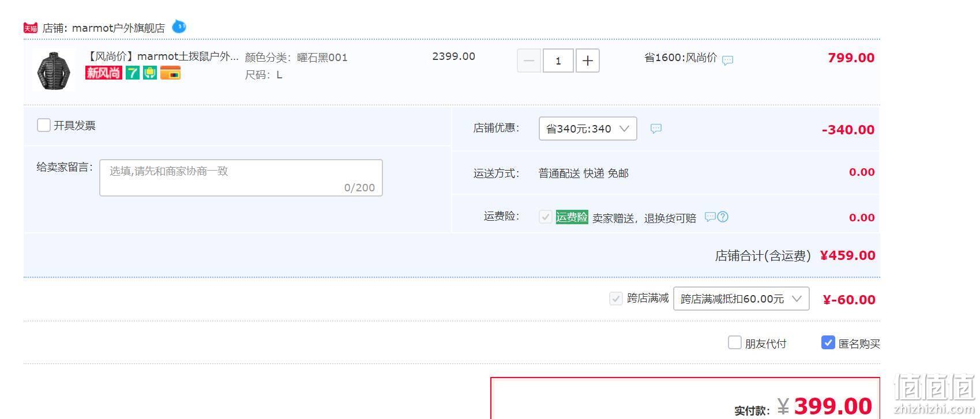The image size is (980, 419).
Task: Open the marmot户外旗舰店 store link
Action: click(118, 28)
